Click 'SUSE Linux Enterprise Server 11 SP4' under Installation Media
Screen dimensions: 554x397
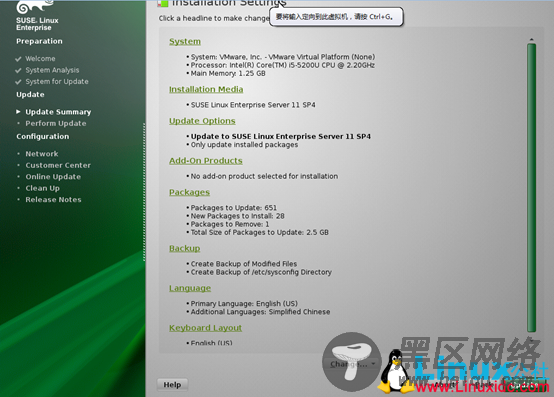click(x=253, y=105)
